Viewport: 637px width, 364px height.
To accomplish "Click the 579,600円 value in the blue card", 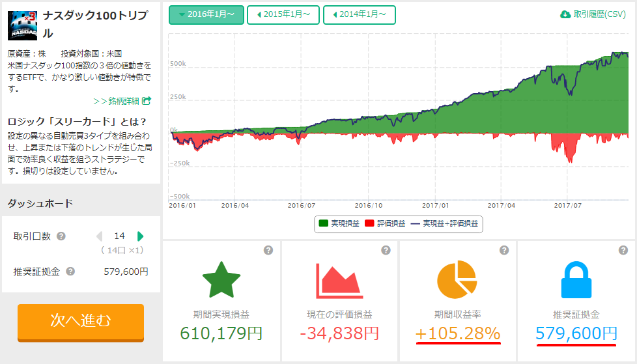I will click(576, 333).
